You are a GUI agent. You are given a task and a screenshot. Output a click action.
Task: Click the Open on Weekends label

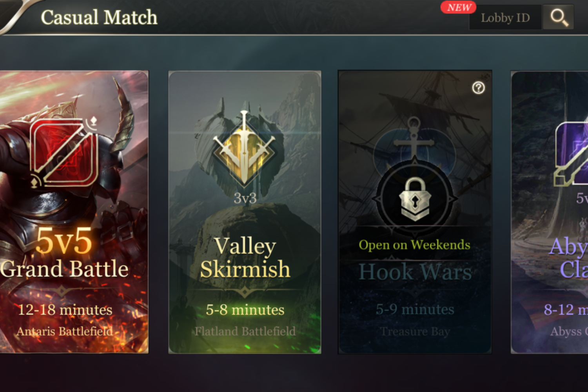(414, 245)
